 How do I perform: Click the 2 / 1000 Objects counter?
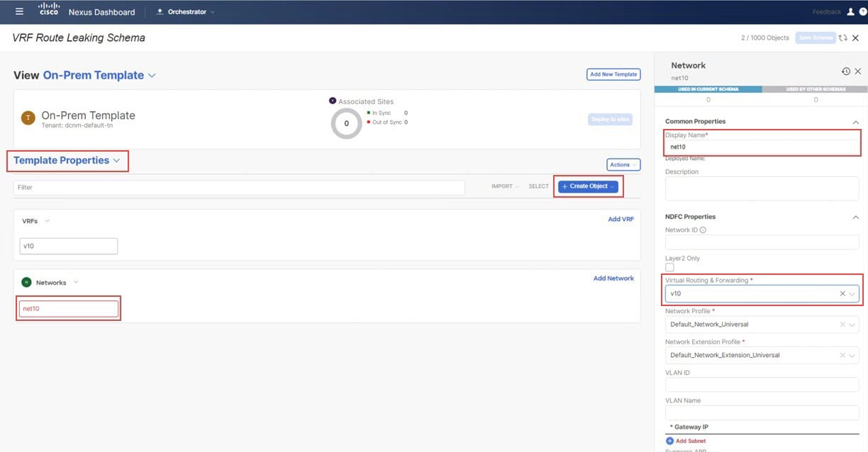(x=765, y=38)
